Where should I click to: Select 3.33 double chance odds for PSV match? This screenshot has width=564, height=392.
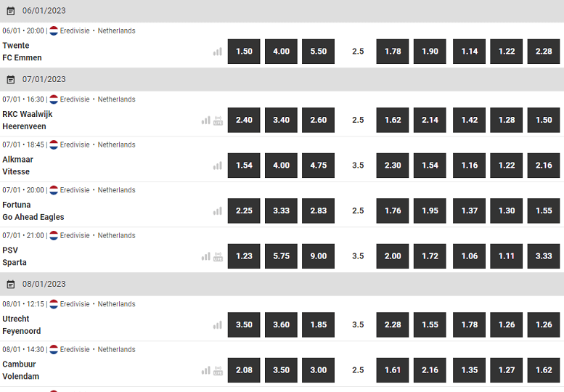pyautogui.click(x=544, y=256)
